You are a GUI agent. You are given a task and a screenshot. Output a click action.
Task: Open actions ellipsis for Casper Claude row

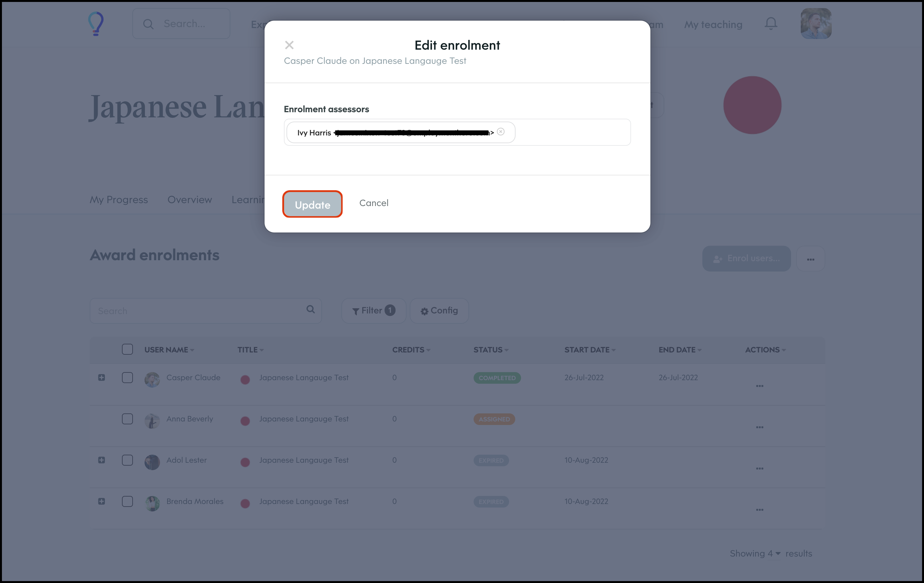(759, 386)
